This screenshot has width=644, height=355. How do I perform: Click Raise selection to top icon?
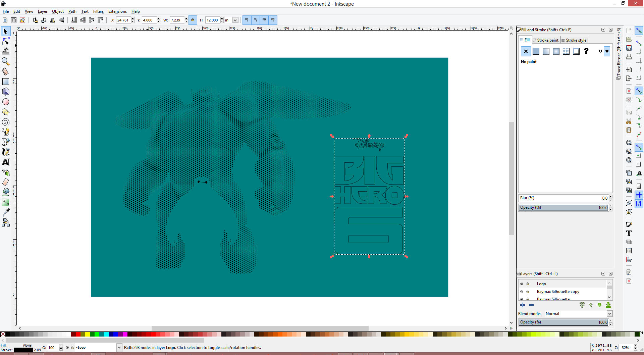pyautogui.click(x=100, y=20)
